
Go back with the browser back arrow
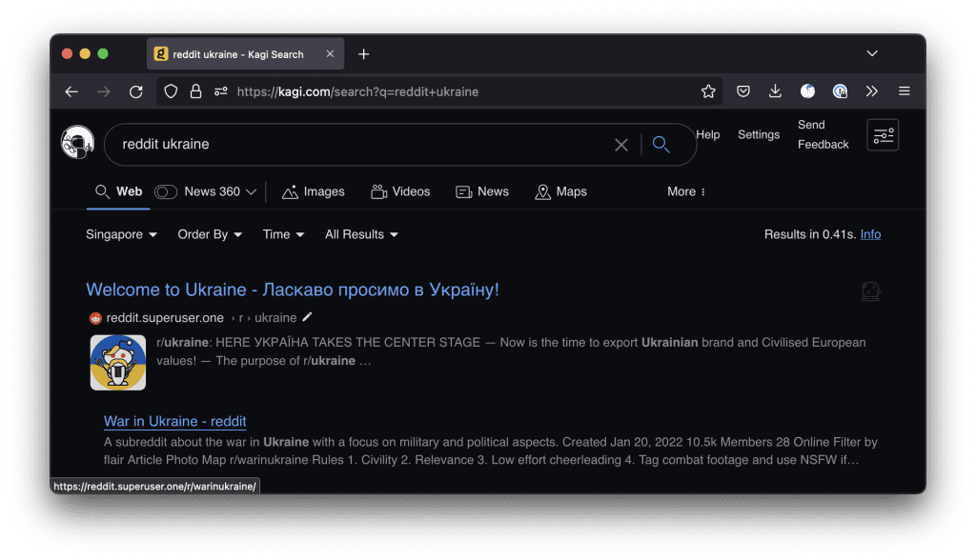71,91
